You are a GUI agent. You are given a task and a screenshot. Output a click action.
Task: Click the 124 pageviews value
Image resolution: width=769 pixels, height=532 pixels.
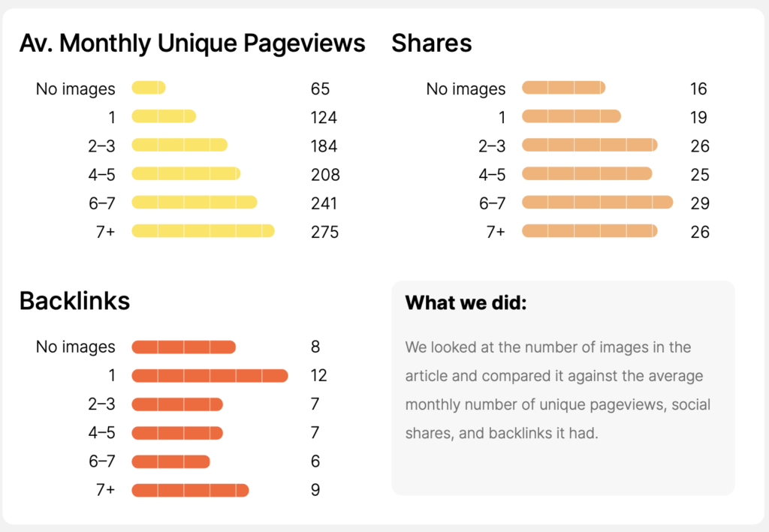[324, 118]
